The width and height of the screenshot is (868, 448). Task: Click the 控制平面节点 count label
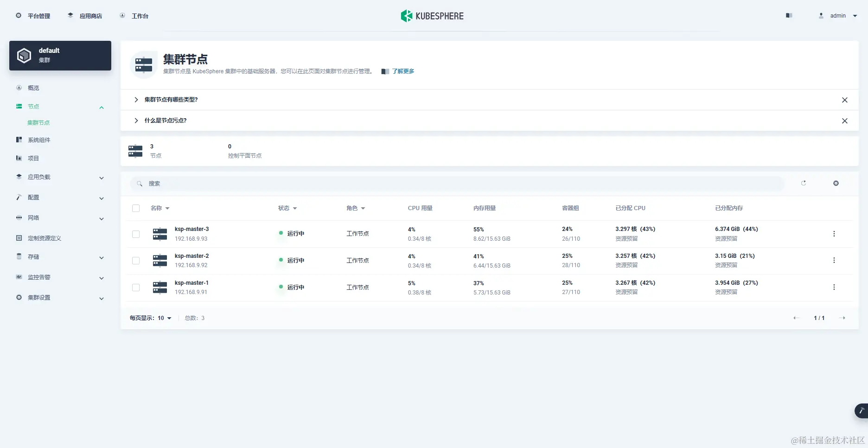pos(245,156)
